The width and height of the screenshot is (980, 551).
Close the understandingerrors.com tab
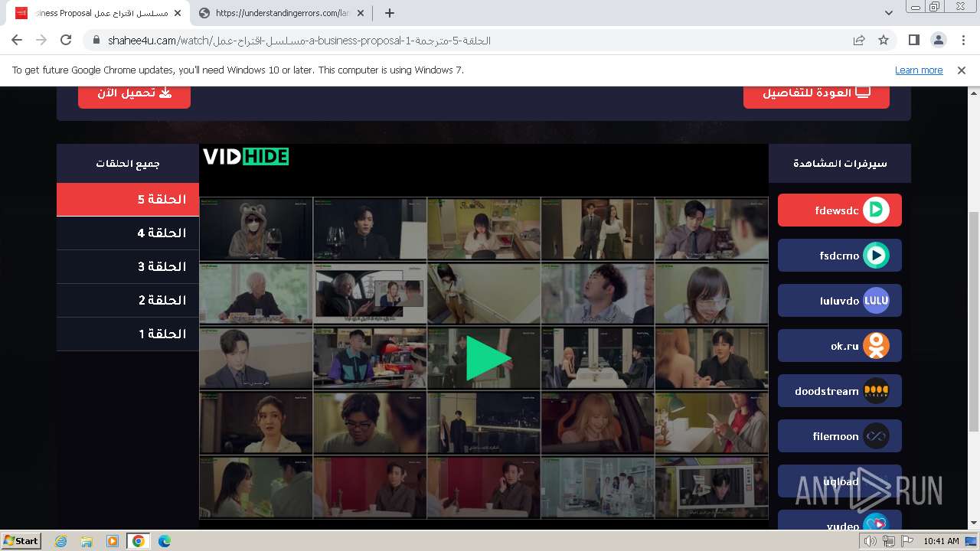pyautogui.click(x=361, y=13)
